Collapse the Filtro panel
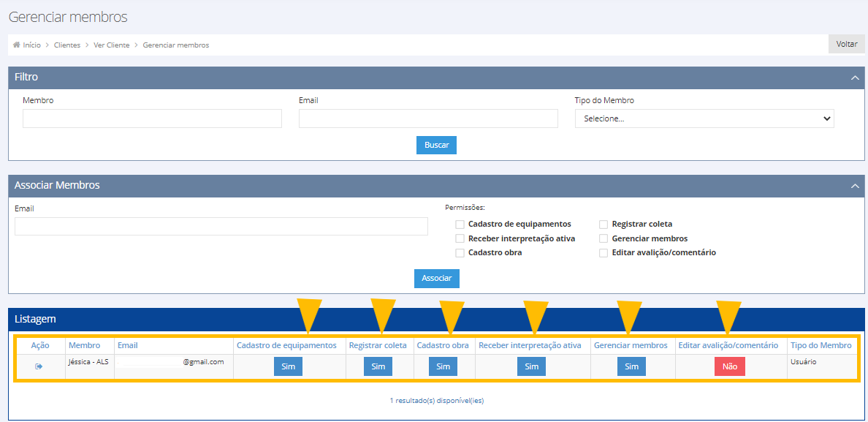Screen dimensions: 868x422 854,78
